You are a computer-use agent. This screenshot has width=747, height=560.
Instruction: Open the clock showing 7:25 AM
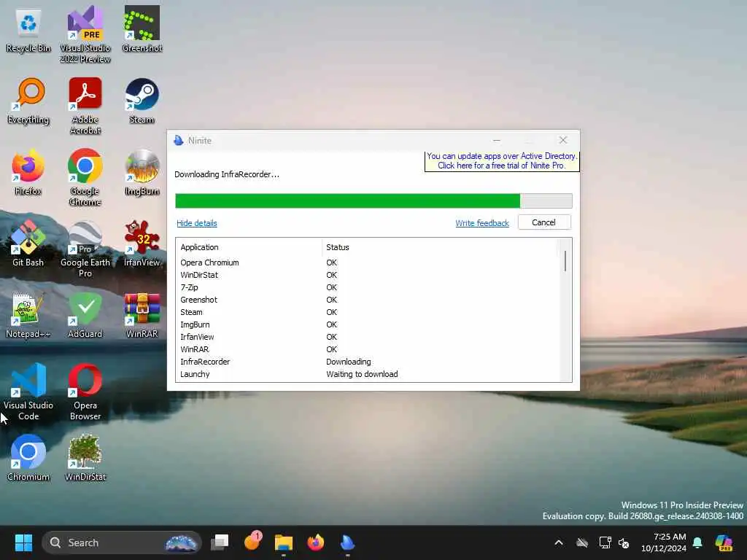pos(664,542)
